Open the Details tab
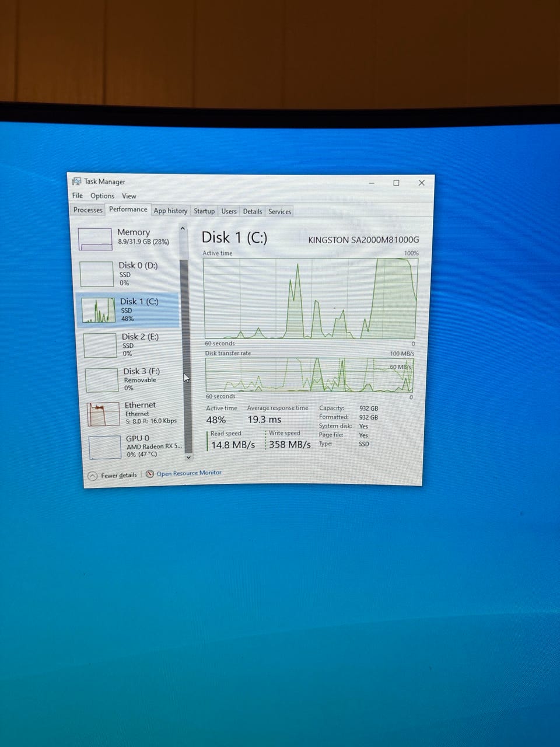Viewport: 560px width, 747px height. pyautogui.click(x=253, y=212)
